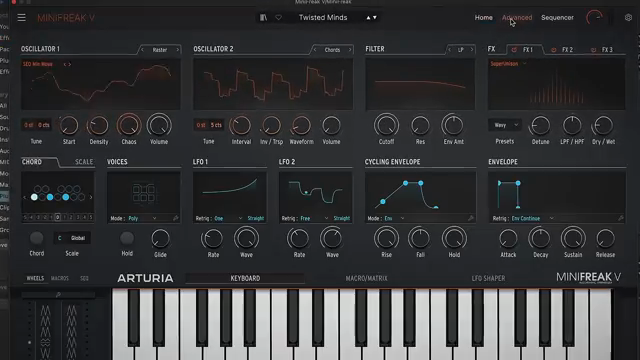Click Oscillator 2 tune 5 cts field
The width and height of the screenshot is (640, 360).
(x=216, y=125)
